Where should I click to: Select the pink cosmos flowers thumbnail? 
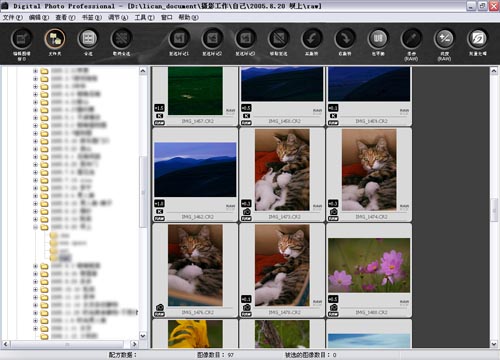(x=369, y=265)
